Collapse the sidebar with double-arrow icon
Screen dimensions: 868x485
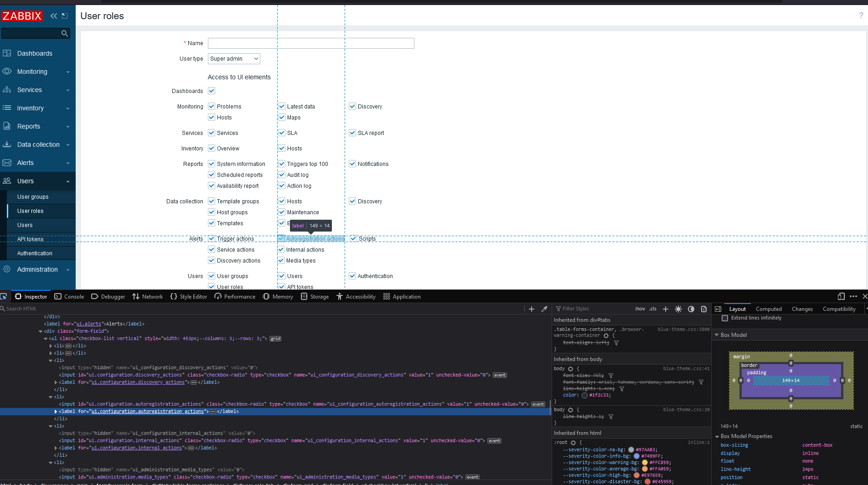54,16
